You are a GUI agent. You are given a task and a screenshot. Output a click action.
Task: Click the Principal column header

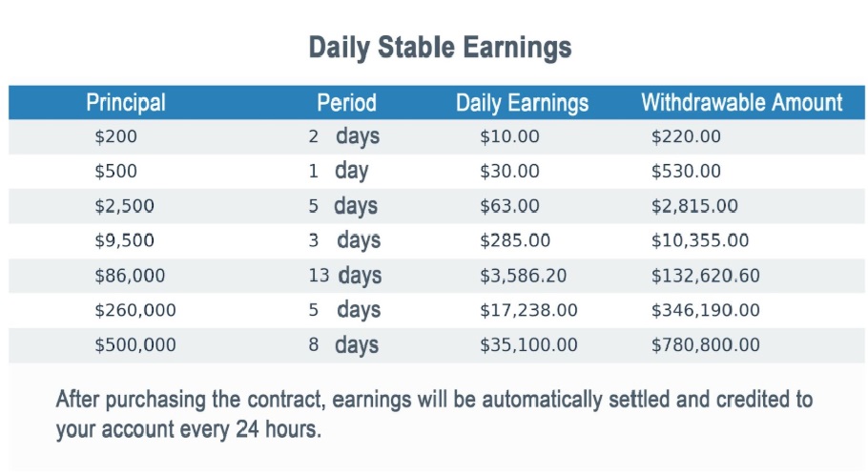(x=125, y=102)
